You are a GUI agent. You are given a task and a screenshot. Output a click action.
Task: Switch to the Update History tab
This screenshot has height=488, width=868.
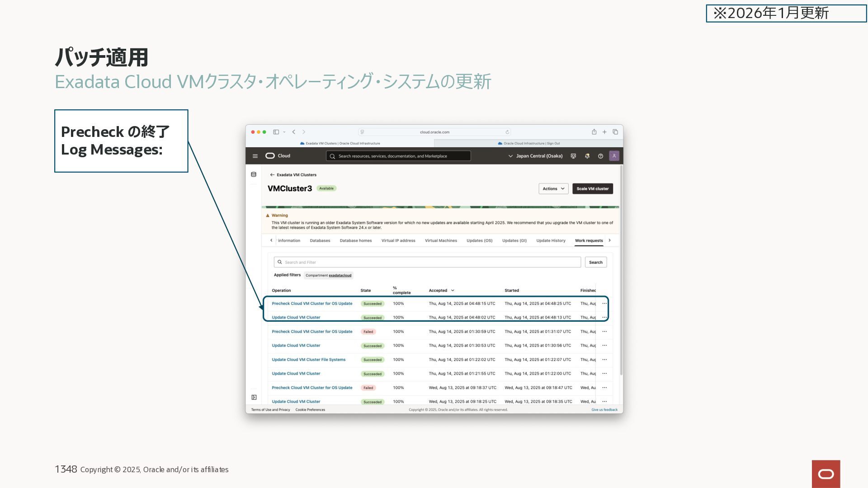551,240
